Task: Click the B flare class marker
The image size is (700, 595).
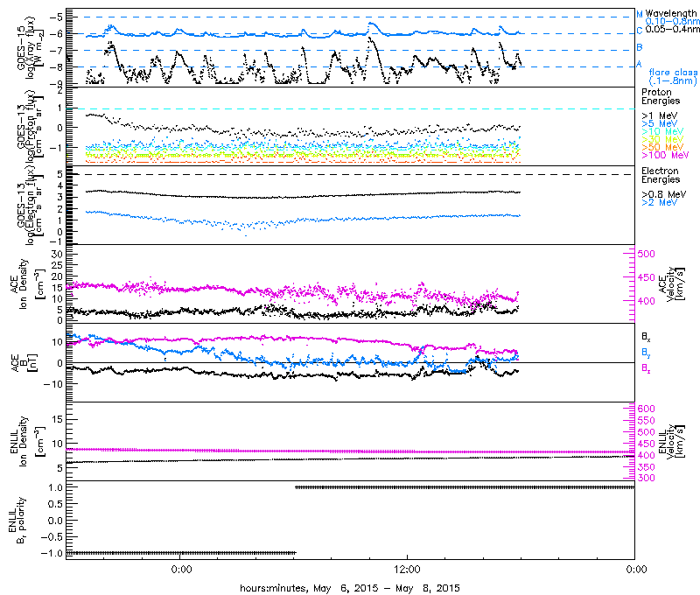Action: tap(640, 47)
